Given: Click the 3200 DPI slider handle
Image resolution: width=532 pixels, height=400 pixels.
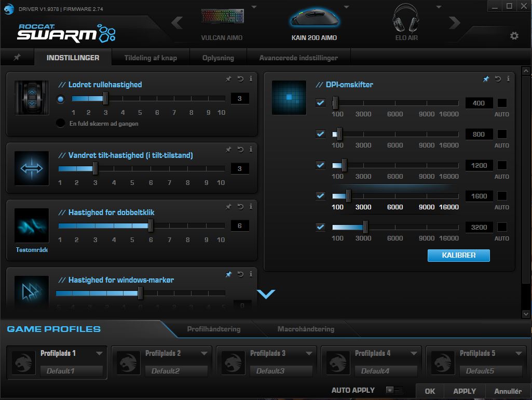Looking at the screenshot, I should [365, 227].
